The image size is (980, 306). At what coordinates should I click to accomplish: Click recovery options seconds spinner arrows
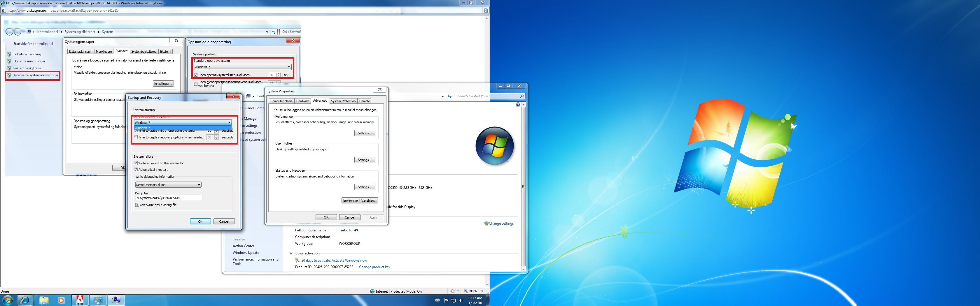216,137
